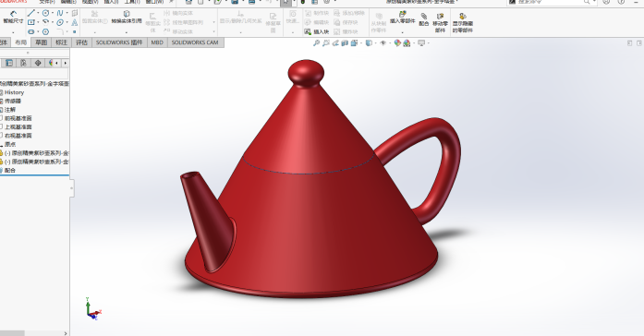Open the ConfigurationManager tab icon
Image resolution: width=644 pixels, height=336 pixels.
(23, 63)
